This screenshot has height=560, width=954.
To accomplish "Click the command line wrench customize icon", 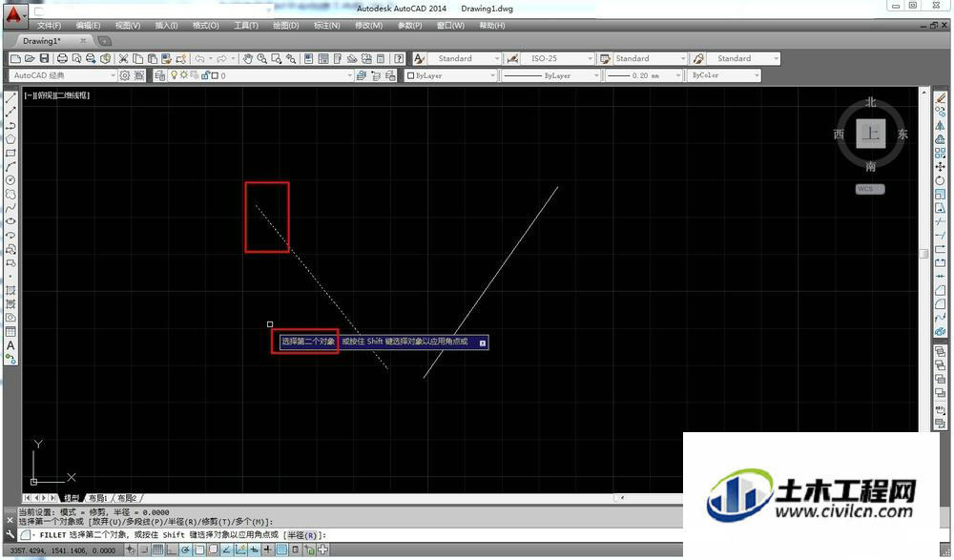I will point(10,534).
